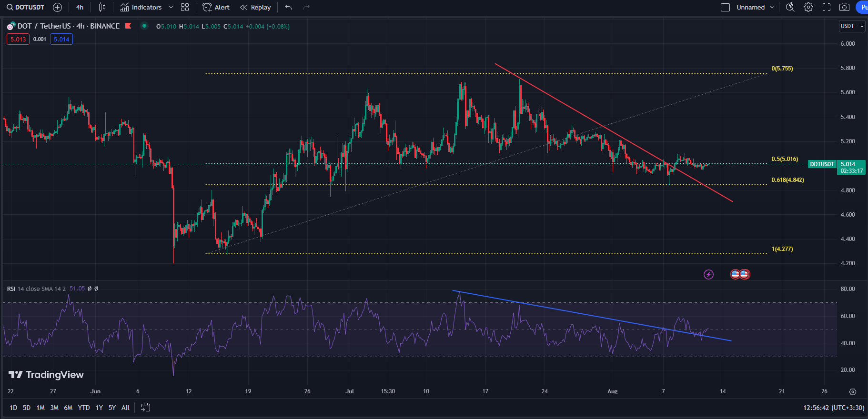Click the 0.5(5.016) Fibonacci level label
Viewport: 868px width, 419px height.
[785, 159]
